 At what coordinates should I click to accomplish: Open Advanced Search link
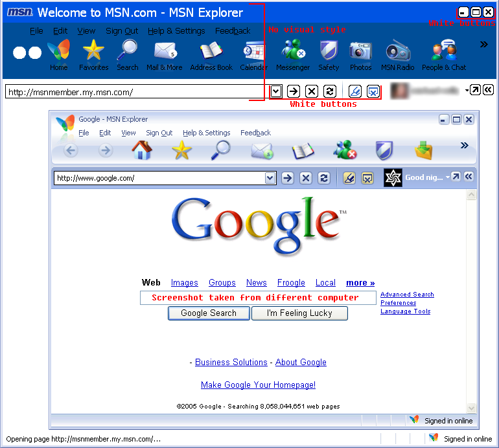(x=407, y=295)
